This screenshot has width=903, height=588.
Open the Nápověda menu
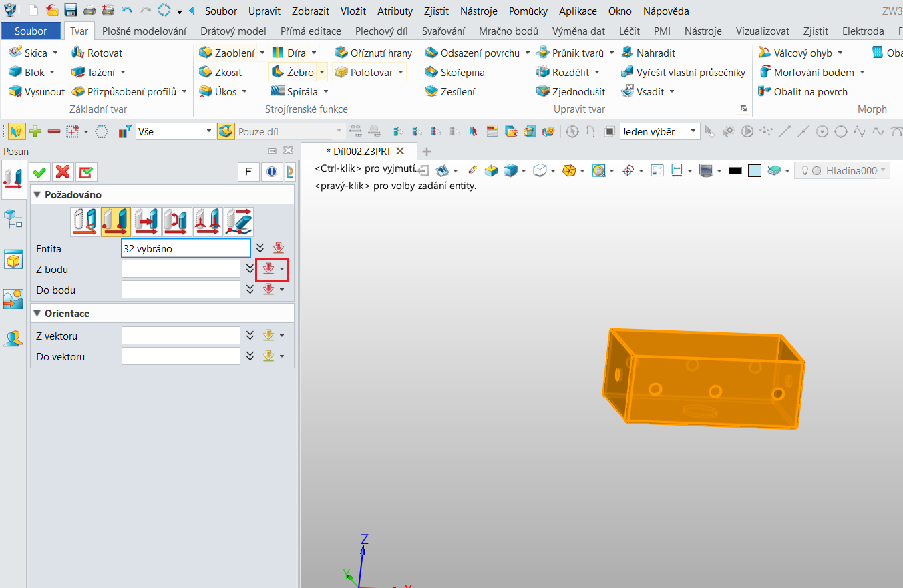[x=666, y=11]
